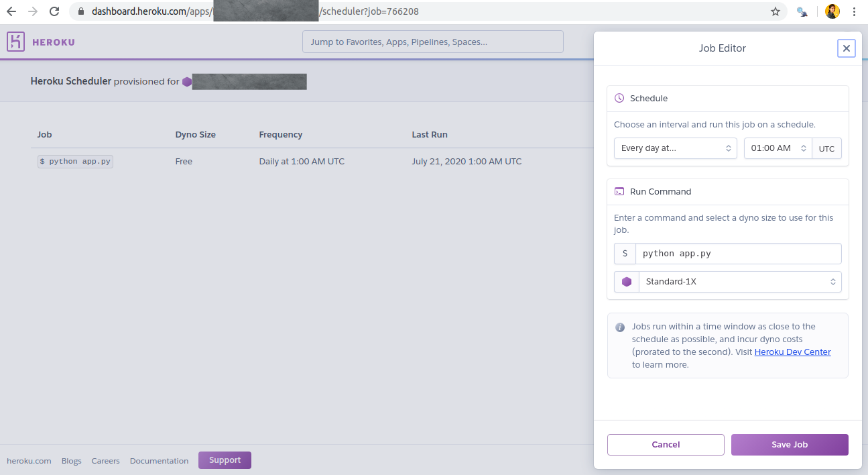This screenshot has width=868, height=475.
Task: Click the dollar prompt symbol
Action: [x=625, y=254]
